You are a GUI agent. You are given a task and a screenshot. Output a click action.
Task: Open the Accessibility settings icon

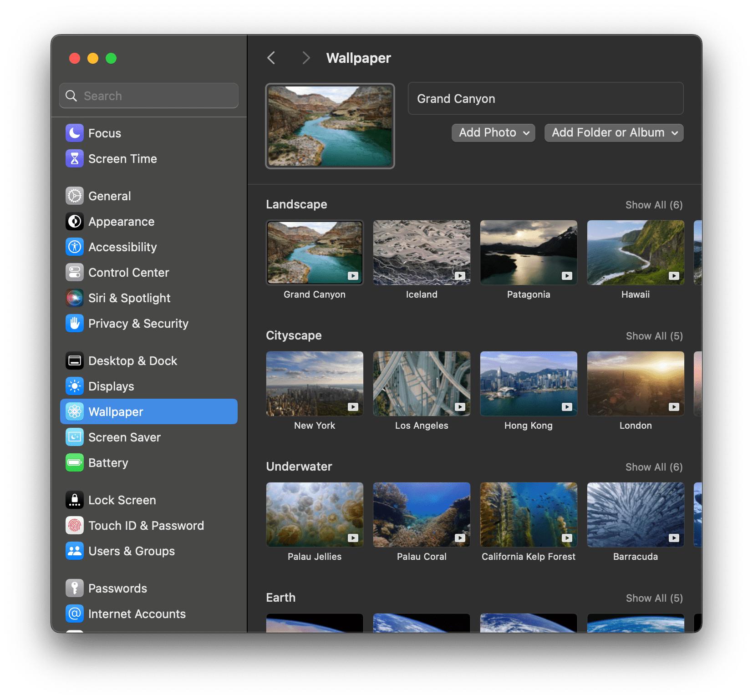[74, 247]
